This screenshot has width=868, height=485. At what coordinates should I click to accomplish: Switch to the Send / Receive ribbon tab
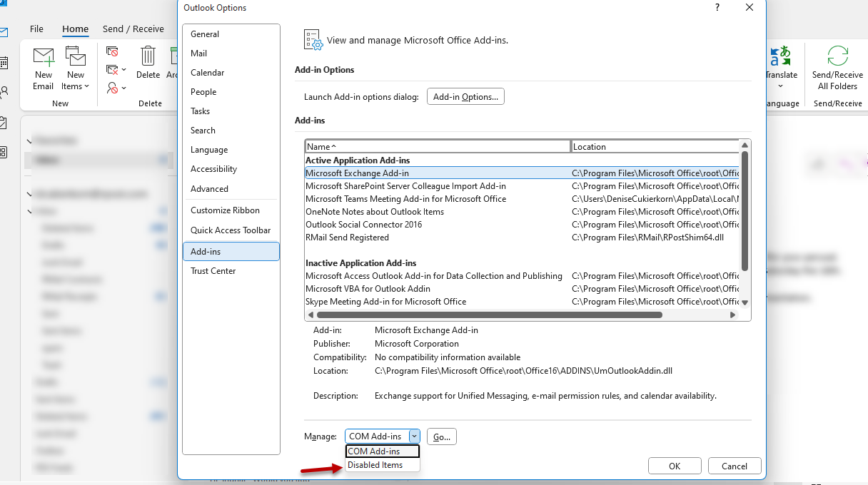coord(133,29)
